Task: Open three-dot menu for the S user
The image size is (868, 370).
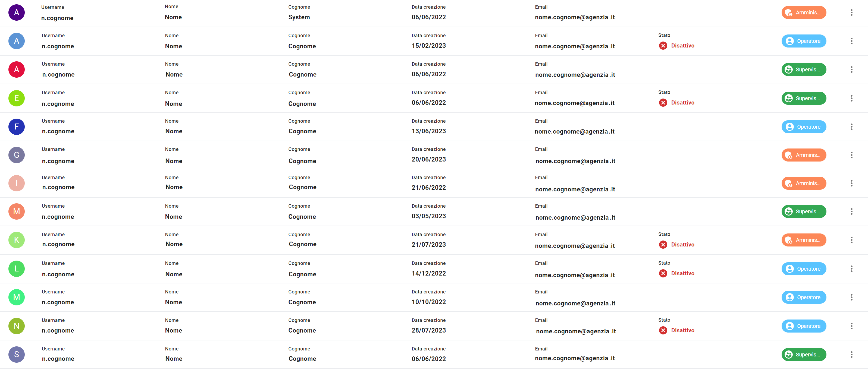Action: coord(851,355)
